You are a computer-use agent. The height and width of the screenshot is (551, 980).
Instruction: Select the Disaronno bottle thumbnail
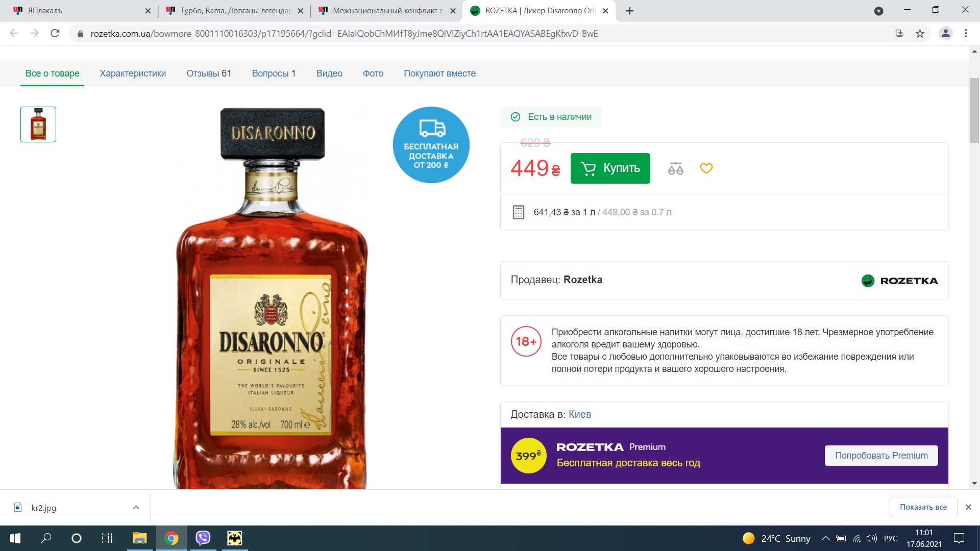click(x=38, y=124)
